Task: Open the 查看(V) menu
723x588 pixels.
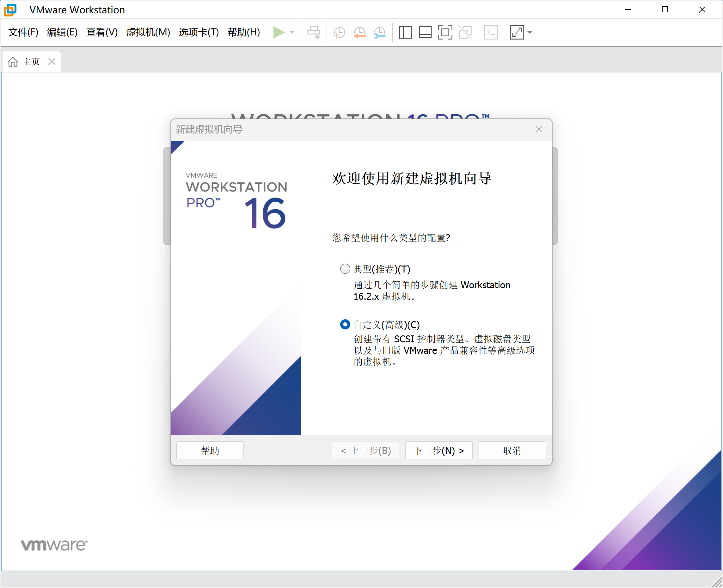Action: [x=102, y=33]
